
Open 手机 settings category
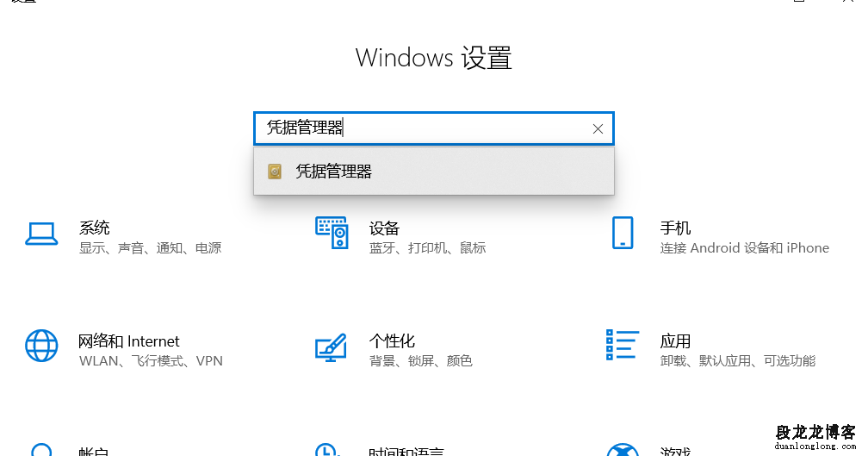click(x=675, y=228)
